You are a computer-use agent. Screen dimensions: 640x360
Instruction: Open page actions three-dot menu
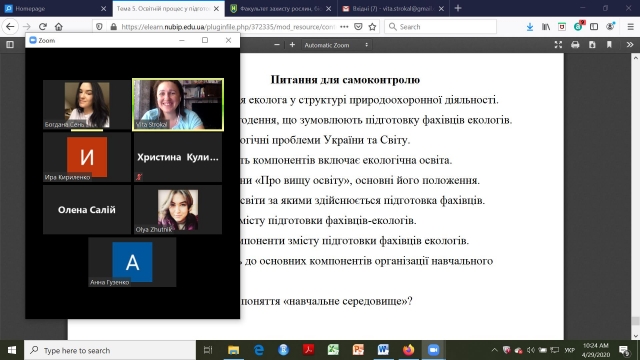pos(344,27)
